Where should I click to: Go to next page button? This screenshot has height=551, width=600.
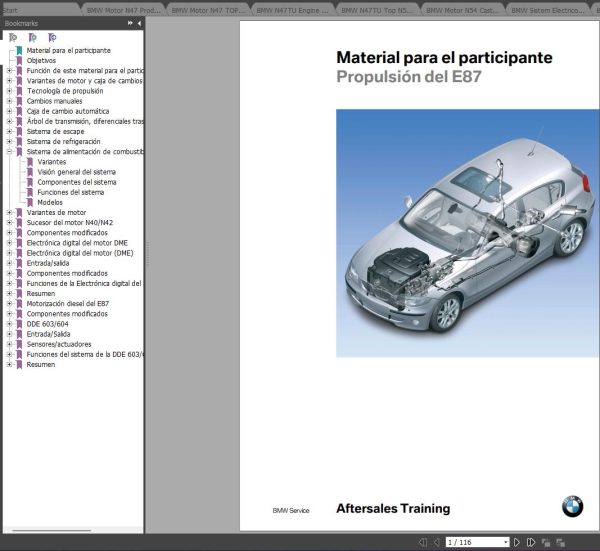coord(517,542)
